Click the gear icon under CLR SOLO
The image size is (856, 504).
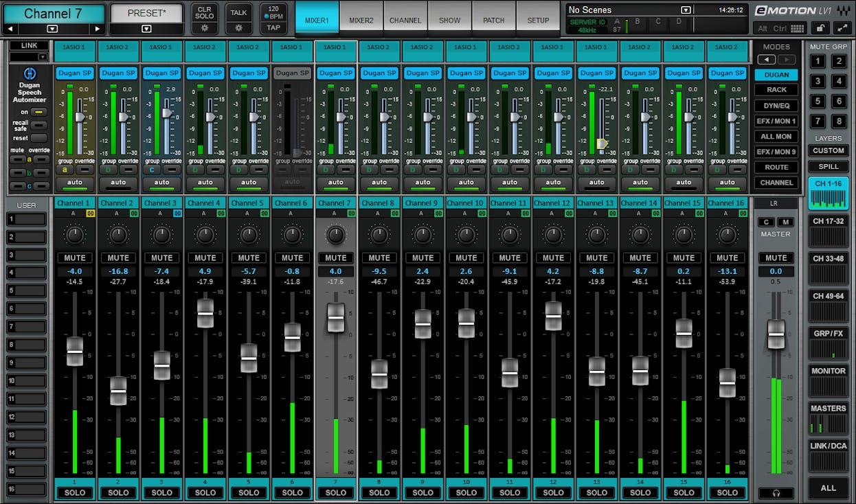204,28
